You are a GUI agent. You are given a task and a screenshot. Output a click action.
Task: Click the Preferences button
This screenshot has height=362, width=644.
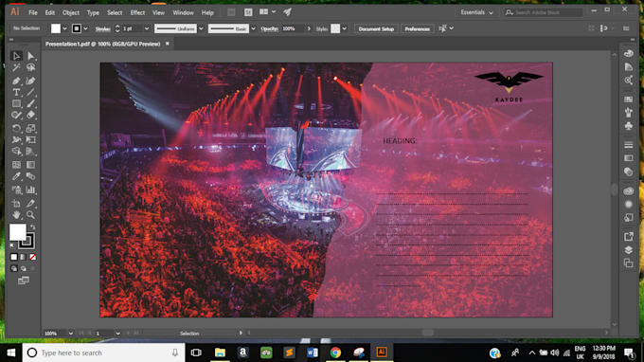418,28
